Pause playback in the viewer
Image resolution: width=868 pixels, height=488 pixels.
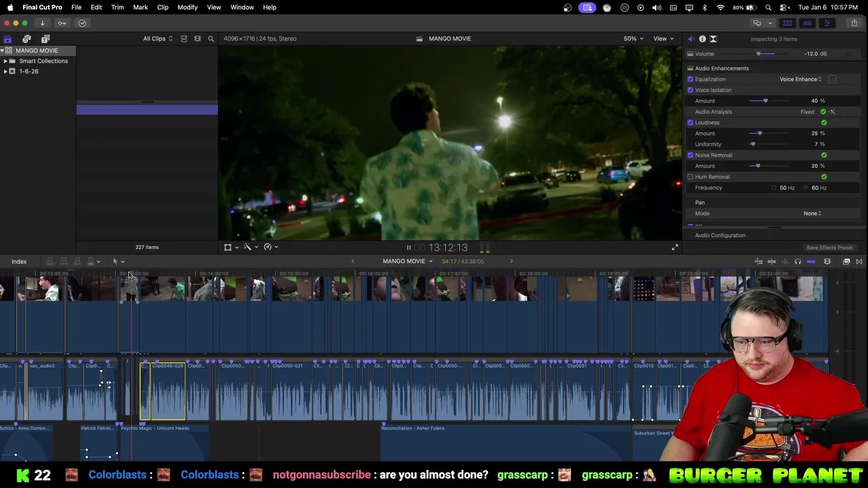pos(408,247)
